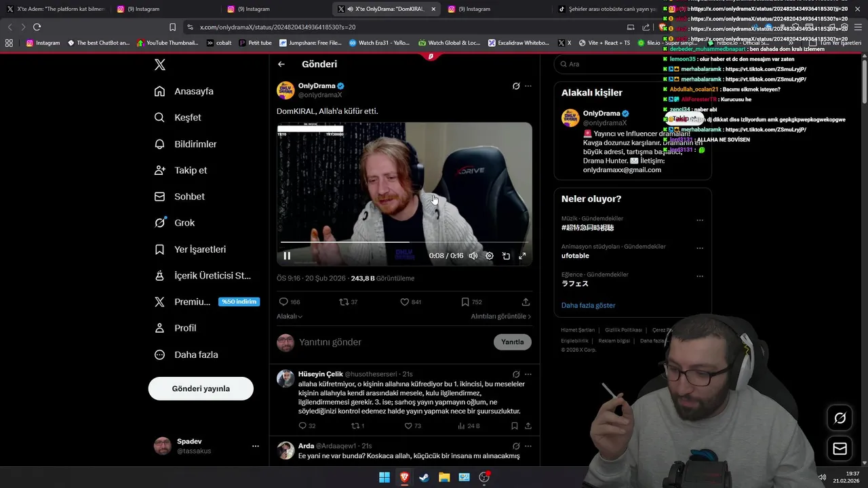Switch to X'te Adem tab

56,9
